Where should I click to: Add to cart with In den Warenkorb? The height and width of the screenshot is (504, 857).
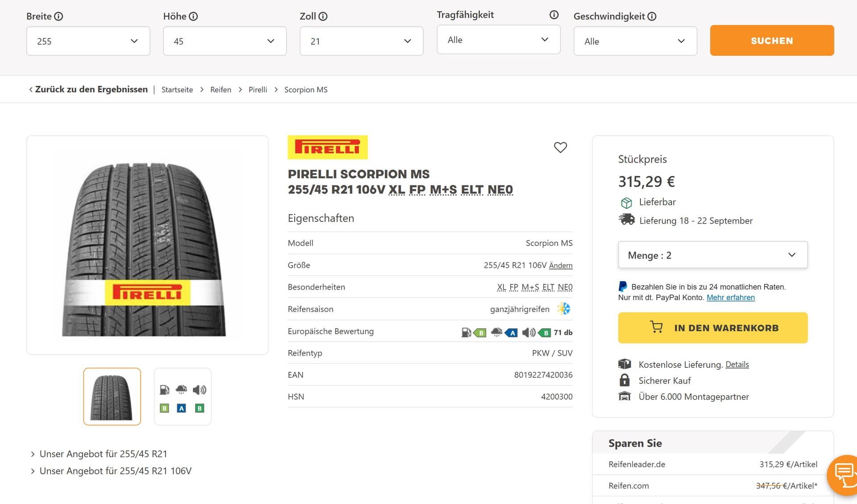(x=712, y=328)
